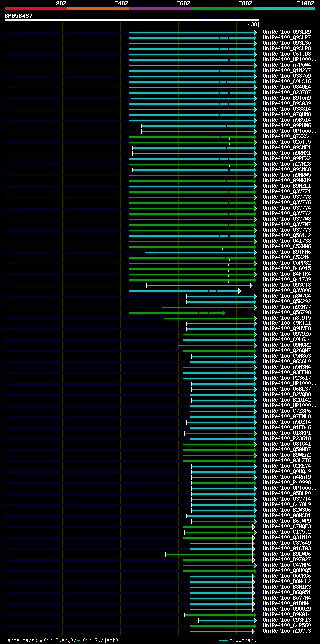Select the UniRef100_Q3IMI0 label
Screen dimensions: 320x644
pyautogui.click(x=287, y=538)
